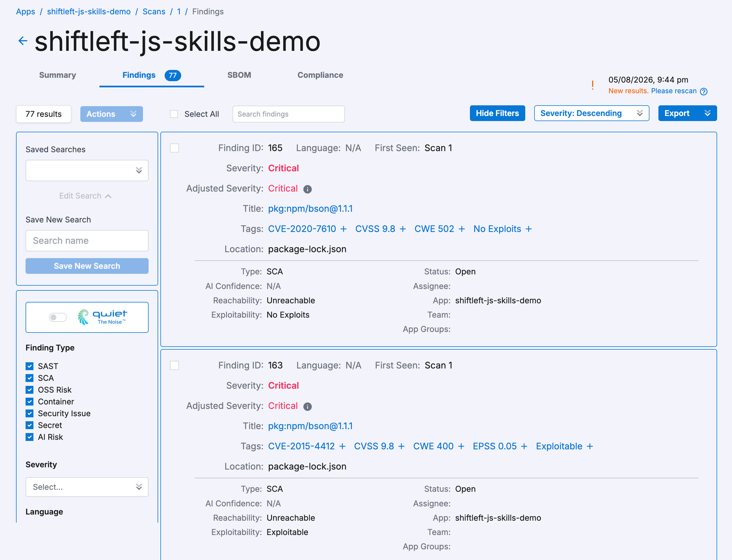Image resolution: width=732 pixels, height=560 pixels.
Task: Click the back arrow beside the app title
Action: [23, 41]
